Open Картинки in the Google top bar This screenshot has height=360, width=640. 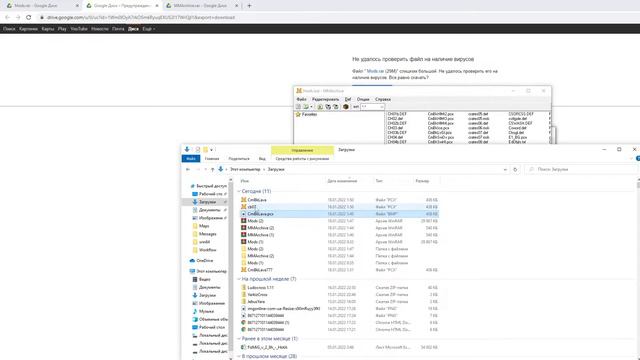(x=28, y=29)
